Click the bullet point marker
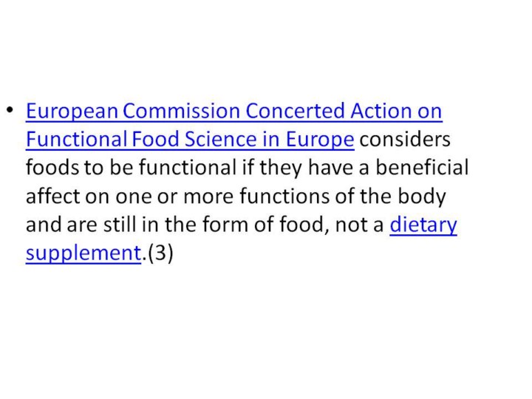Image resolution: width=532 pixels, height=399 pixels. (x=9, y=111)
